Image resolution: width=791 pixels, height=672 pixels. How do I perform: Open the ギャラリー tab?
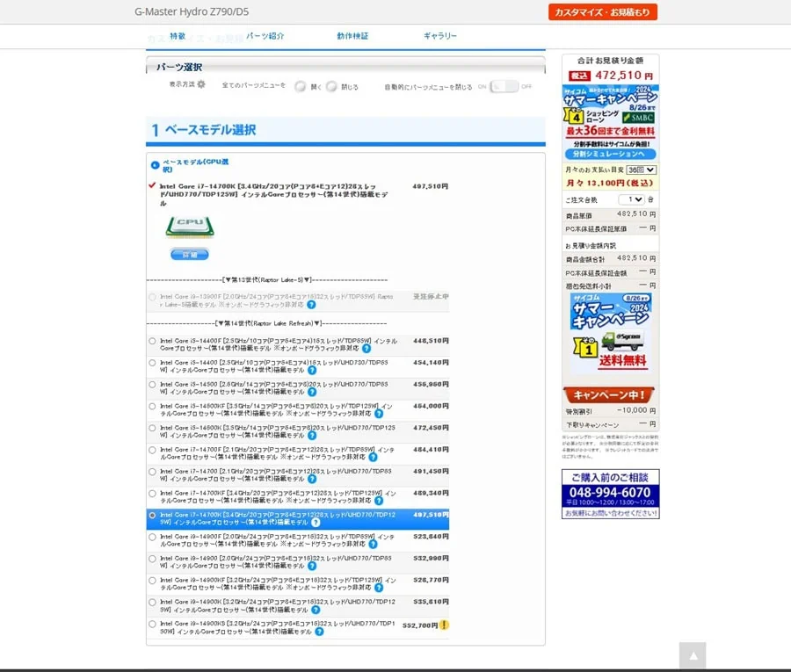tap(440, 36)
